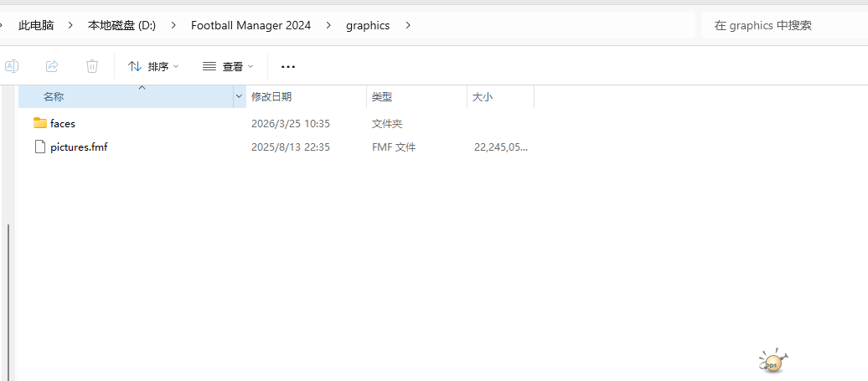This screenshot has height=381, width=868.
Task: Click the Delete trash icon
Action: coord(92,66)
